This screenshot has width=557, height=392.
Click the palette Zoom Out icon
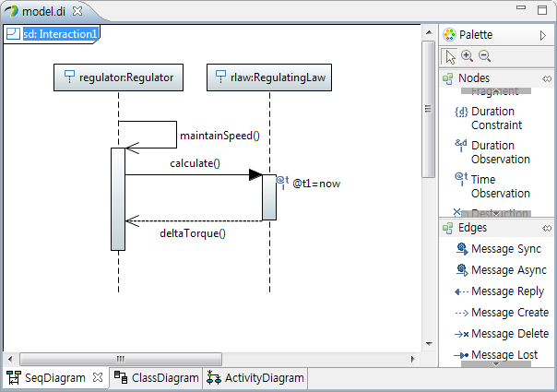tap(483, 56)
